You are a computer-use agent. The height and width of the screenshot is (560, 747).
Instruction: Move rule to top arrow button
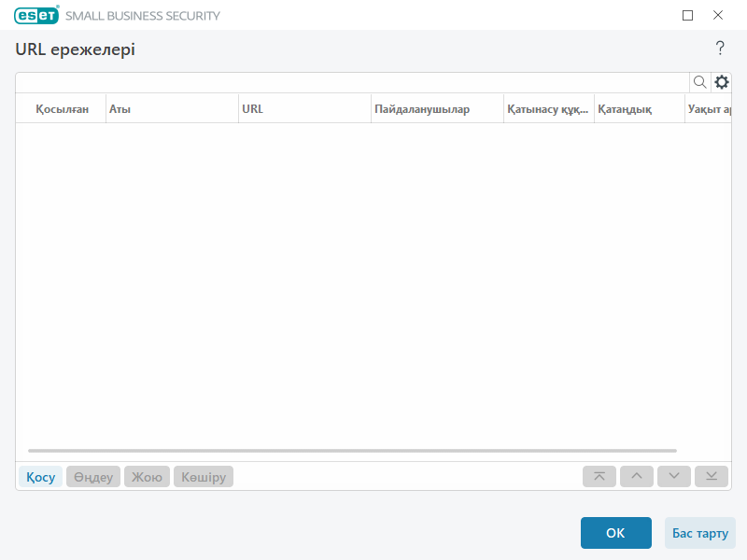[599, 476]
